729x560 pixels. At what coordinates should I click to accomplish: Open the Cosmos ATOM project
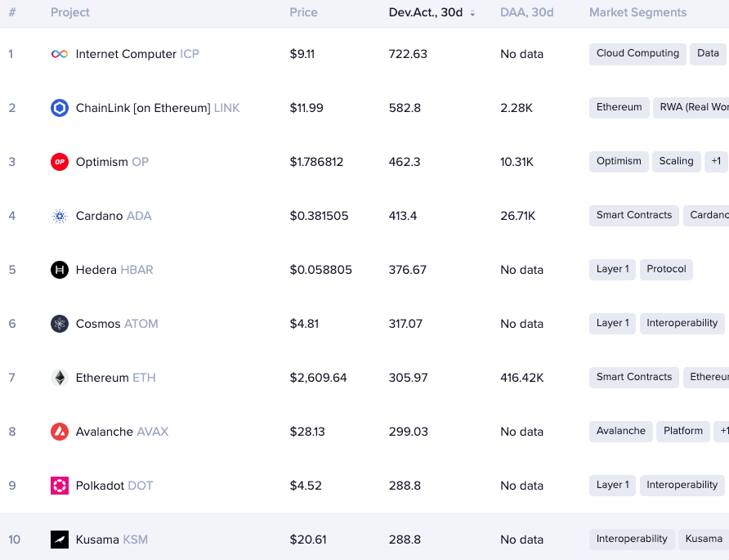117,324
